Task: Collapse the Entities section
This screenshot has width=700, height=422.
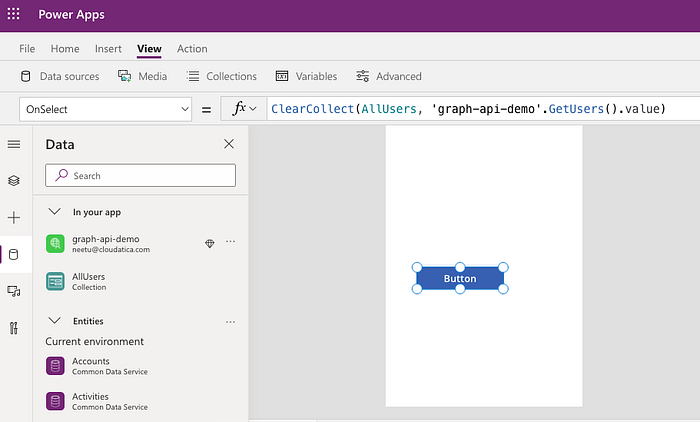Action: (x=54, y=321)
